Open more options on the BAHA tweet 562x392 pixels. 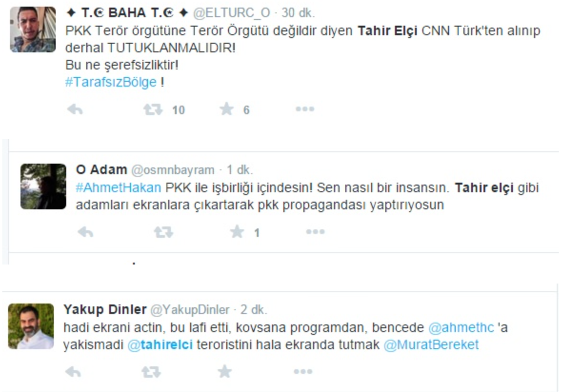[x=305, y=109]
